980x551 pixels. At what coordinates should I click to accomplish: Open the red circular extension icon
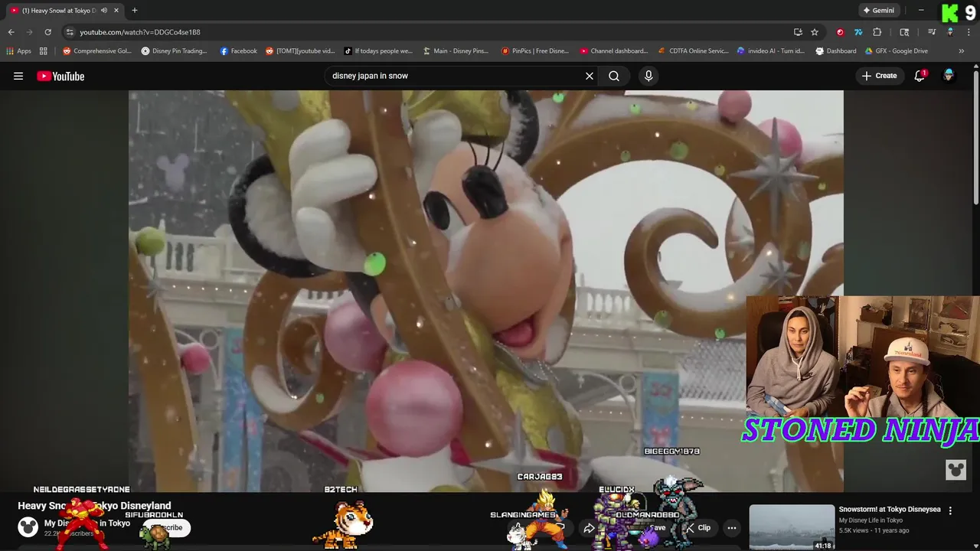(x=840, y=32)
